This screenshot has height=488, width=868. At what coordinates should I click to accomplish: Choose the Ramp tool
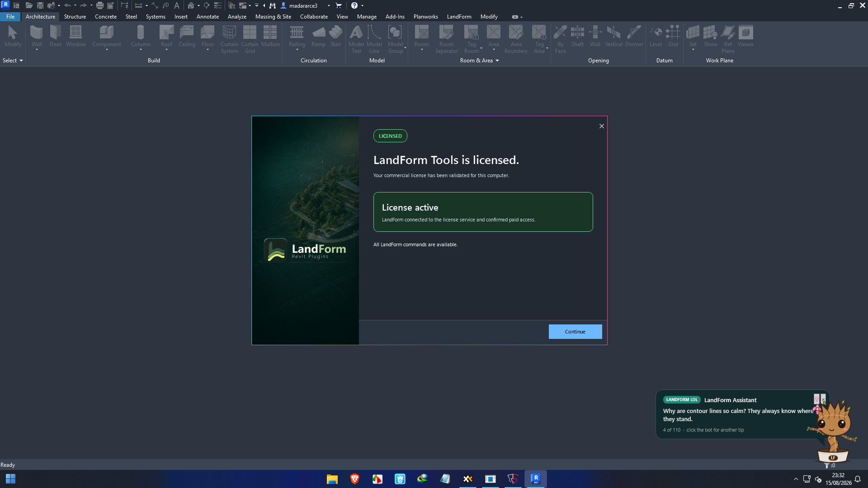(318, 36)
